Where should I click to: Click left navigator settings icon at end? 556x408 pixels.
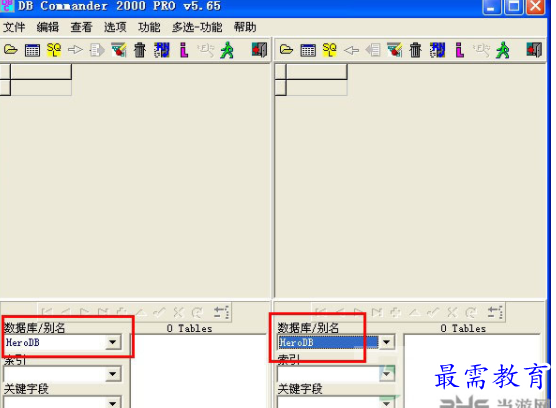(x=221, y=312)
